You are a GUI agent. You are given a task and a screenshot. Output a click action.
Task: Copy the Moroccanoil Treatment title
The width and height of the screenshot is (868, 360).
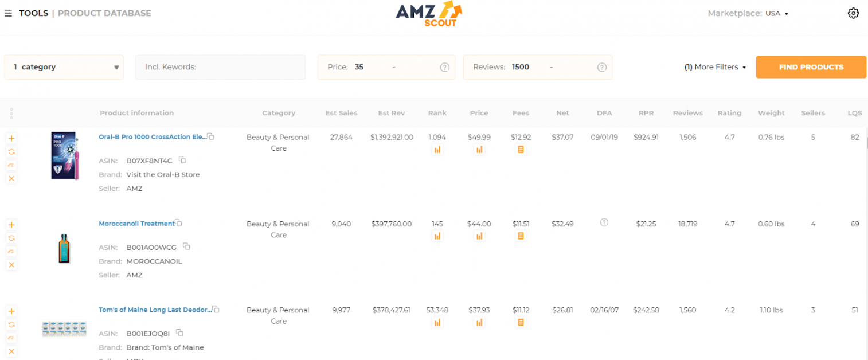(x=179, y=223)
